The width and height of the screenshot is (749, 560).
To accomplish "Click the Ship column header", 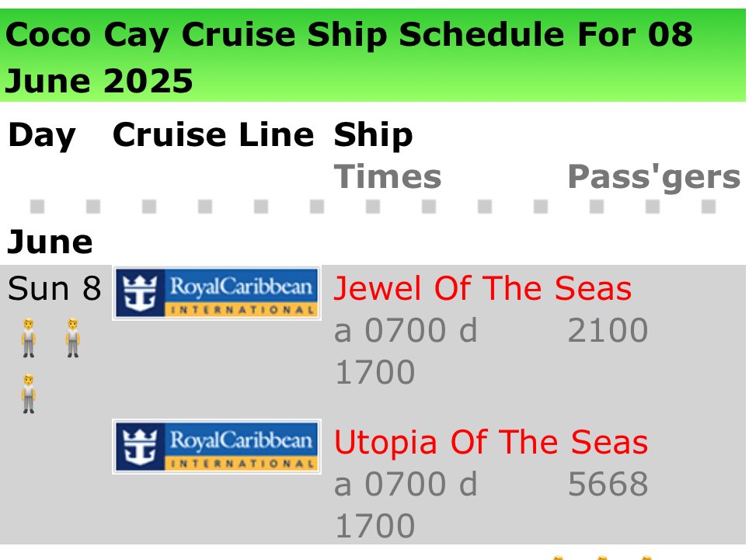I will (x=373, y=135).
